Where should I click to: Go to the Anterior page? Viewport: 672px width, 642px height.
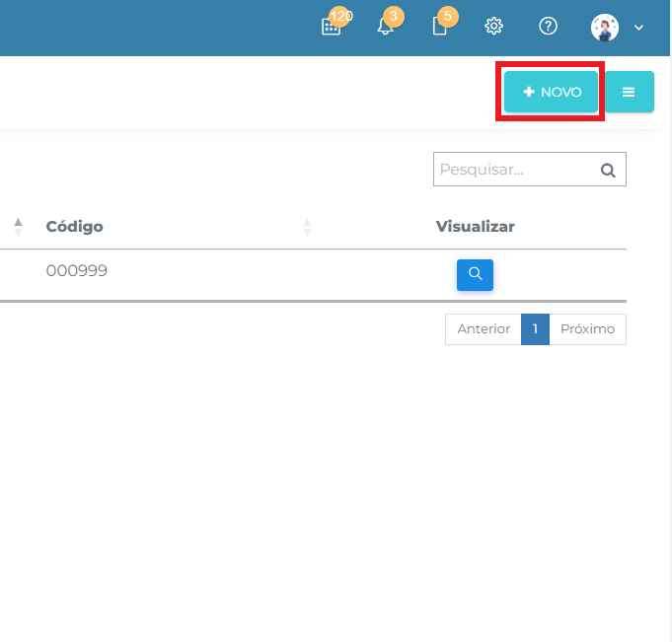click(x=484, y=329)
